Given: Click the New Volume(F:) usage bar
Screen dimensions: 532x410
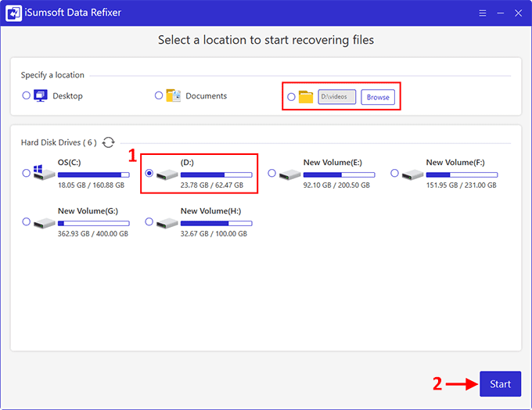Looking at the screenshot, I should click(x=462, y=174).
